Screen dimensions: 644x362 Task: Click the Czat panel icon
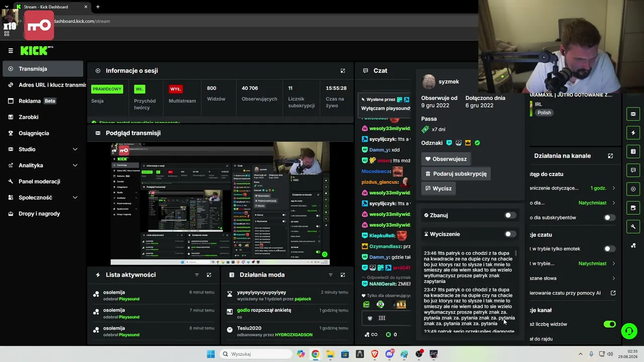pos(366,71)
